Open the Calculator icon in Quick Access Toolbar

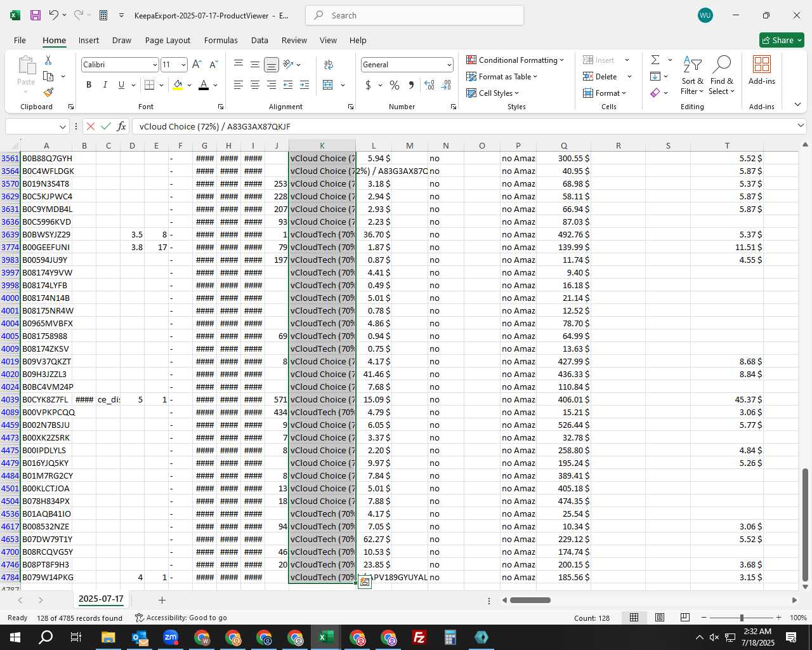pyautogui.click(x=103, y=15)
